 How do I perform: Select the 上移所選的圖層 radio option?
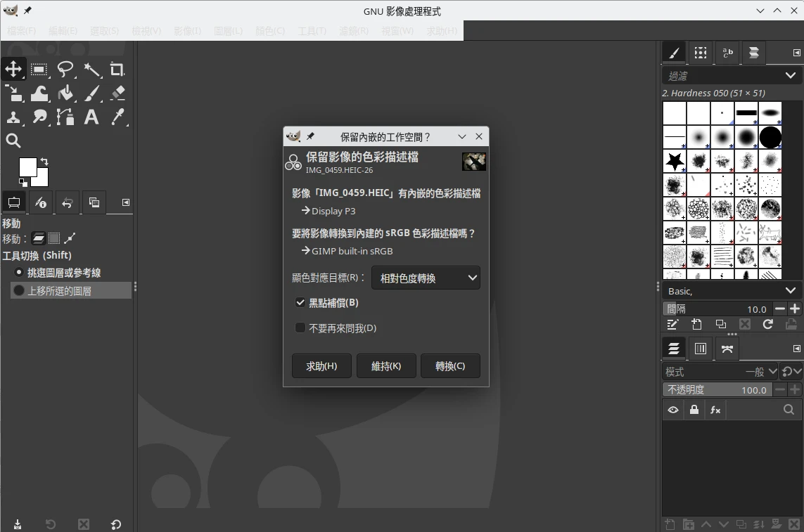[19, 290]
